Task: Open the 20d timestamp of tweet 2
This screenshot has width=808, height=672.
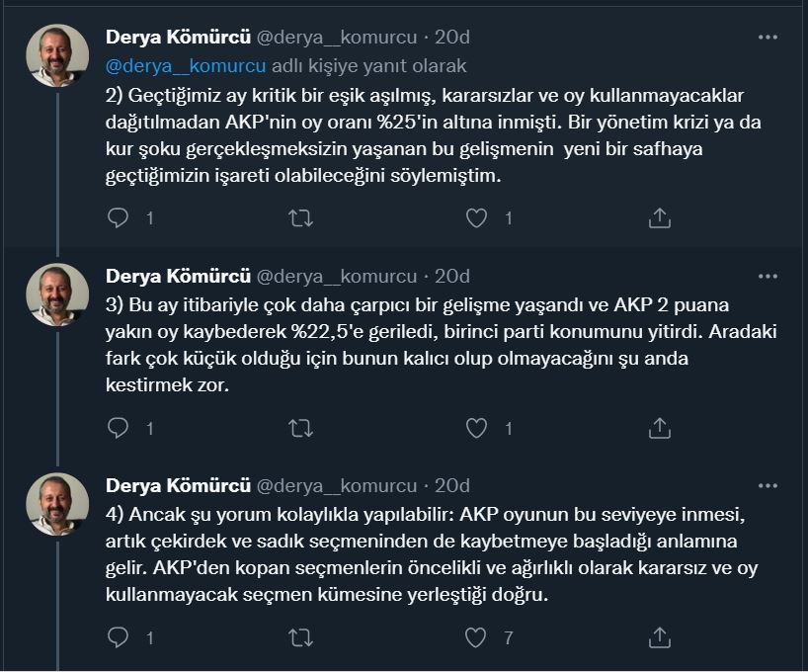Action: tap(452, 38)
